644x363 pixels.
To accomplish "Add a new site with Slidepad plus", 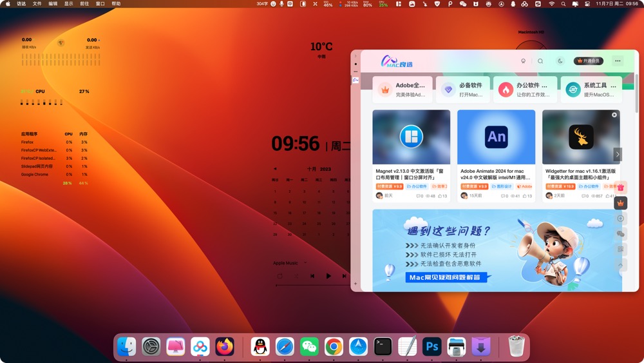I will [x=355, y=284].
